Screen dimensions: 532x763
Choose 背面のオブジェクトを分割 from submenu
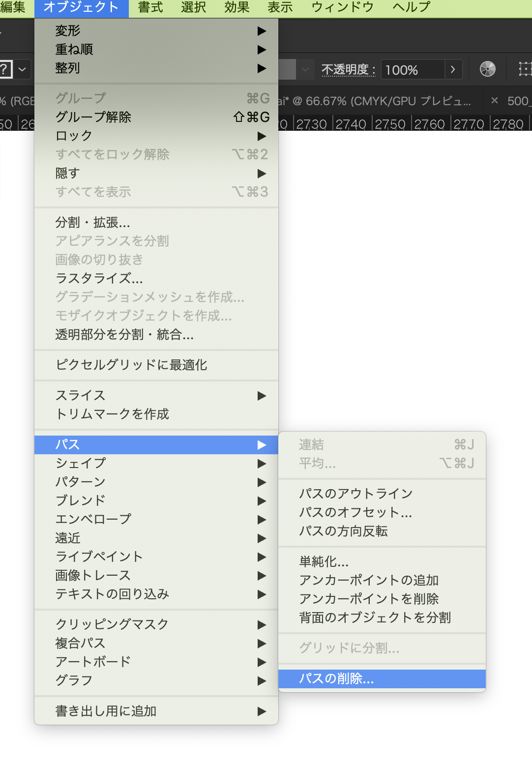[x=382, y=618]
